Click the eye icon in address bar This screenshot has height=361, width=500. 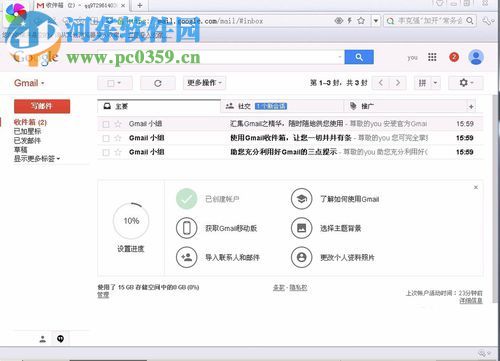point(338,21)
